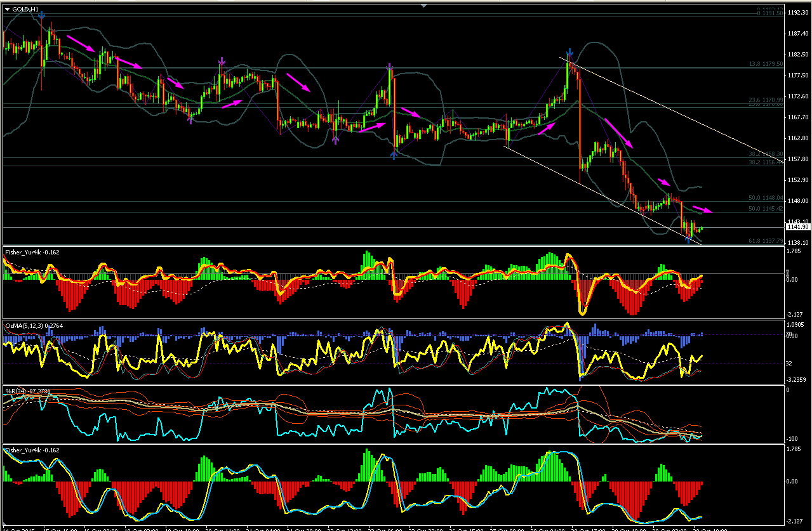The image size is (812, 531).
Task: Click the level 32 value on OsMA scale
Action: 790,364
